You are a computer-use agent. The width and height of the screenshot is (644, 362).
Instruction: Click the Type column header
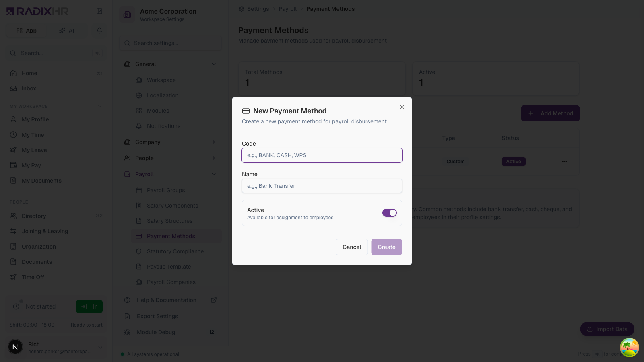pyautogui.click(x=448, y=138)
